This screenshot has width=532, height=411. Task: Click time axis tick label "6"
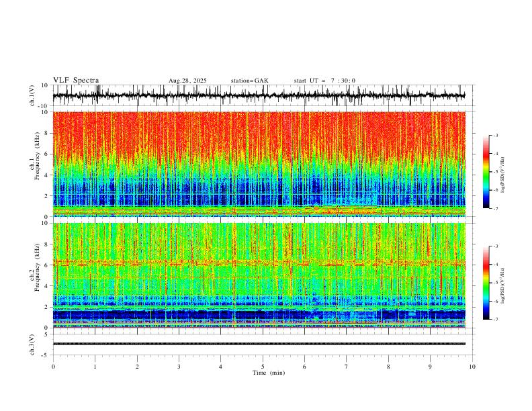pos(304,367)
